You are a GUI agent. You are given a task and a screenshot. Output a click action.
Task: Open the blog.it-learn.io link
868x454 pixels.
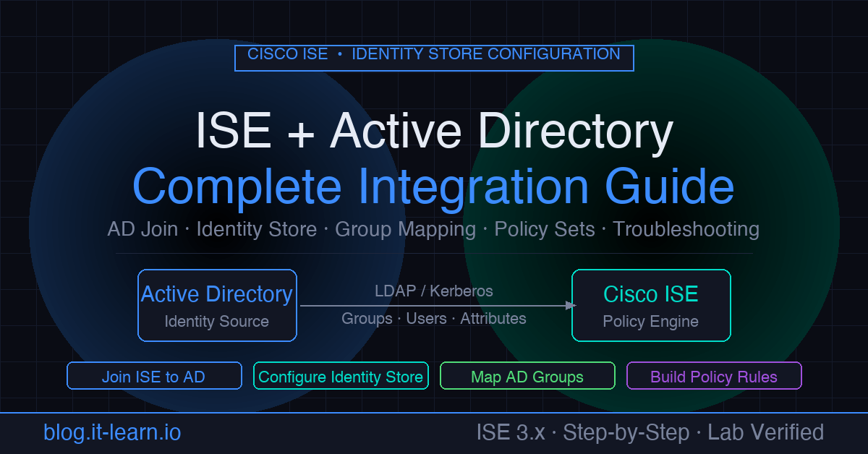pos(111,432)
